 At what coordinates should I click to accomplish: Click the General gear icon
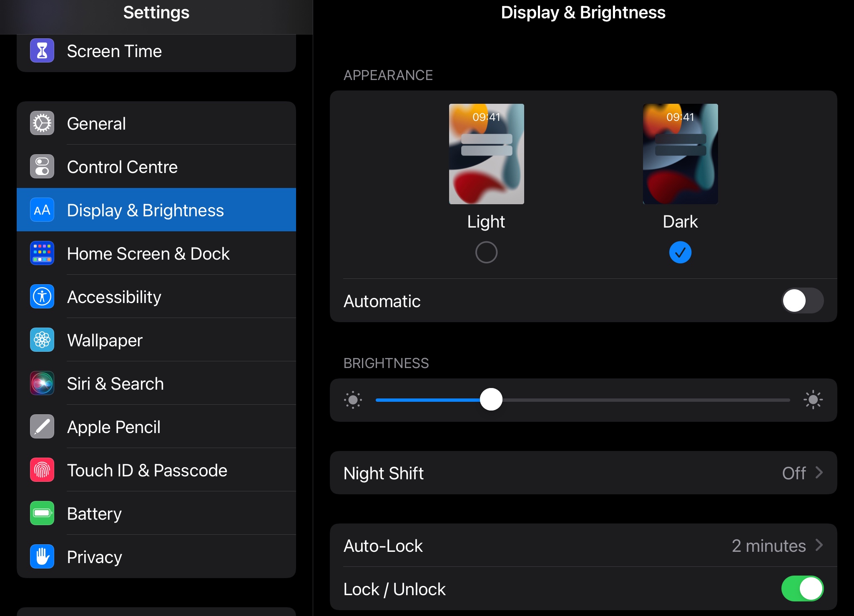click(42, 123)
